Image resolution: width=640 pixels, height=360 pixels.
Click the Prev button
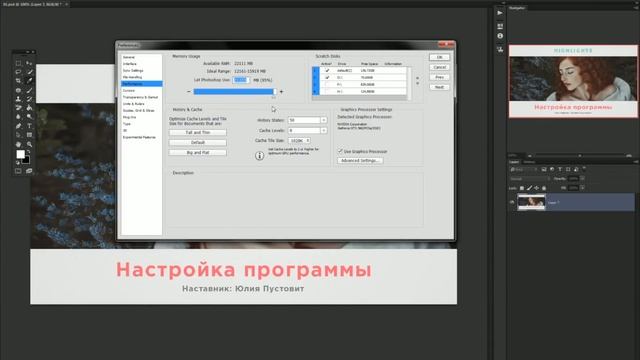coord(439,77)
